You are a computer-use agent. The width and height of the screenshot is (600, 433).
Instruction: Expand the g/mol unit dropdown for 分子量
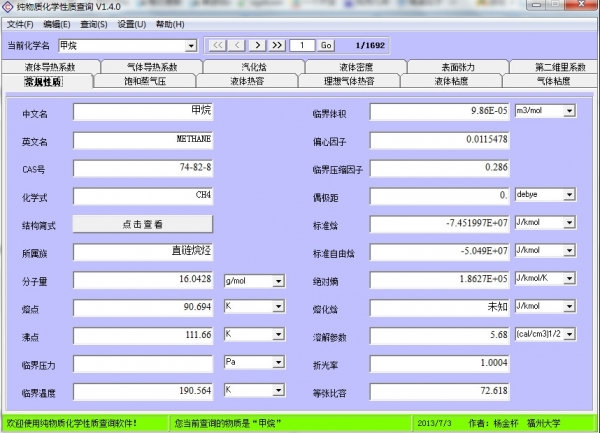point(278,281)
